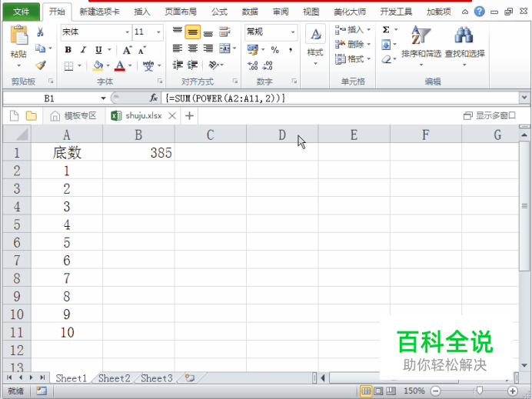Toggle top vertical alignment
Image resolution: width=532 pixels, height=399 pixels.
[x=178, y=32]
